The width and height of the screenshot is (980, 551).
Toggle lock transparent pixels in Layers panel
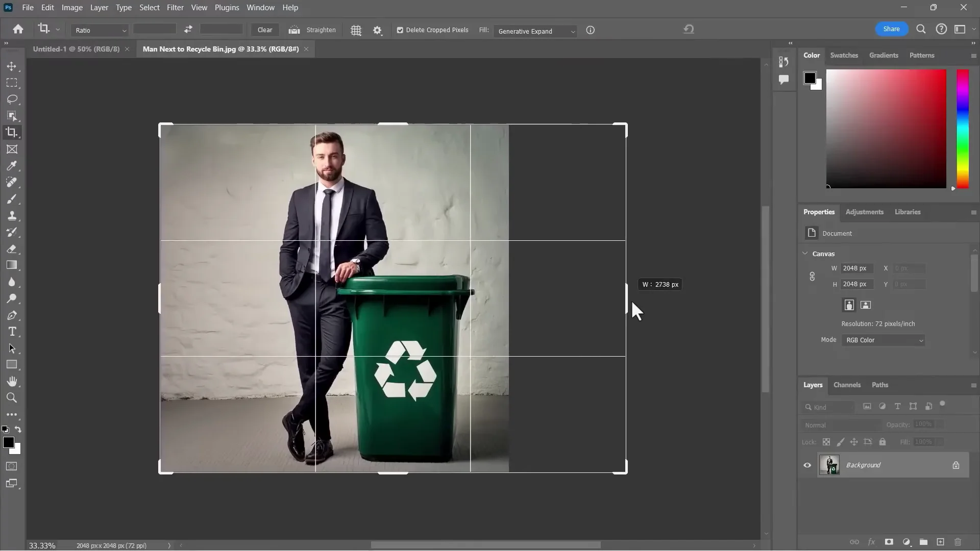826,442
